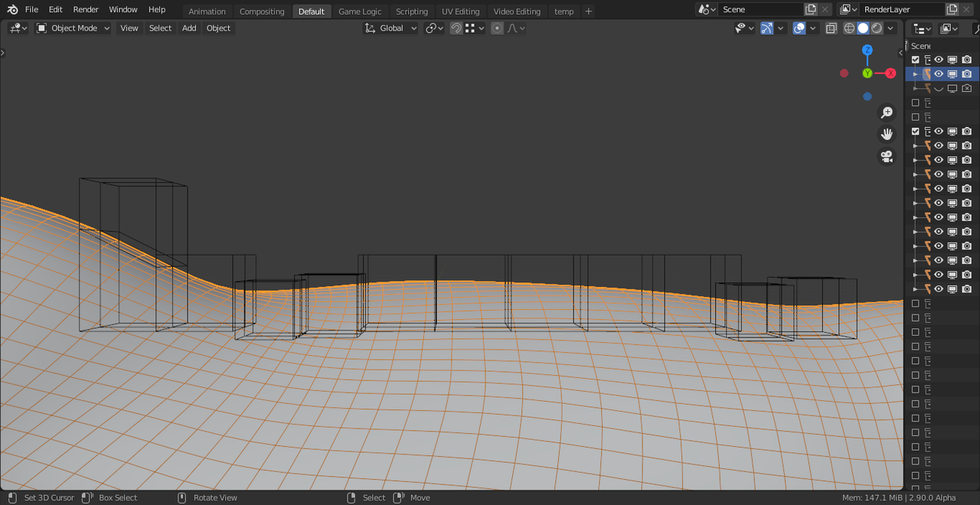Click the zoom magnifier viewport control
Viewport: 980px width, 505px height.
coord(887,112)
